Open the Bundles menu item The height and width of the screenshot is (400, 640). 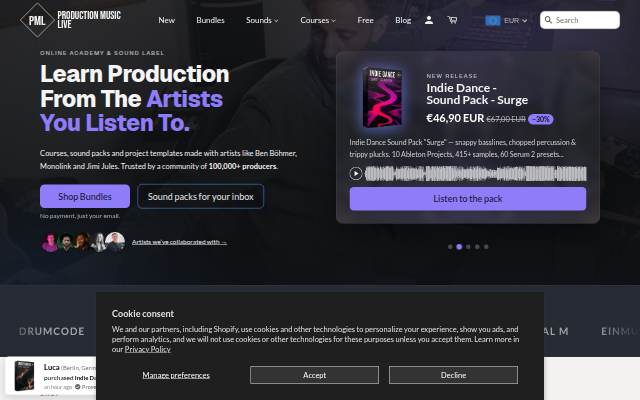click(210, 20)
